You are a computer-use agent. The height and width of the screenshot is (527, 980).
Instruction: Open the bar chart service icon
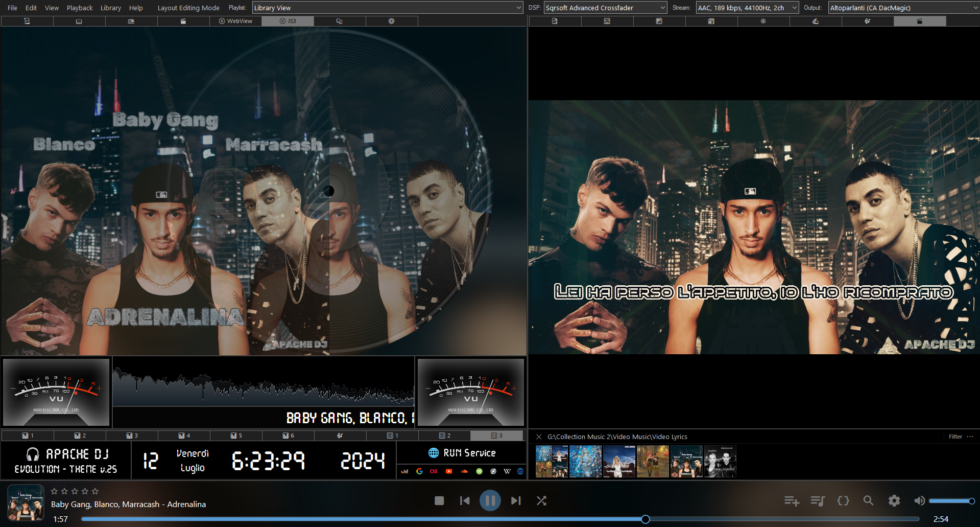click(x=404, y=471)
